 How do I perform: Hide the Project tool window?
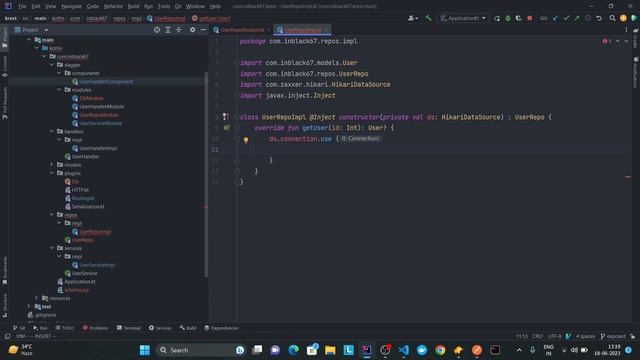click(x=203, y=30)
